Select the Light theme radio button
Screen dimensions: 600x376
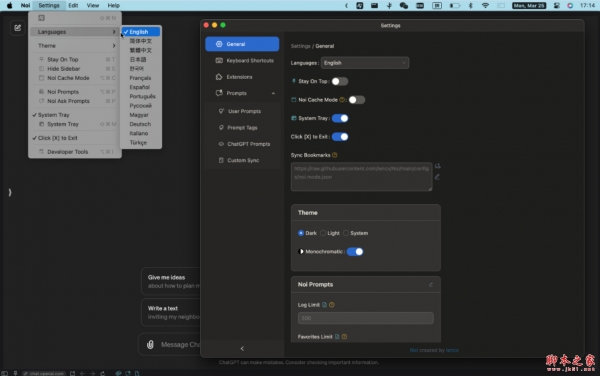(323, 233)
